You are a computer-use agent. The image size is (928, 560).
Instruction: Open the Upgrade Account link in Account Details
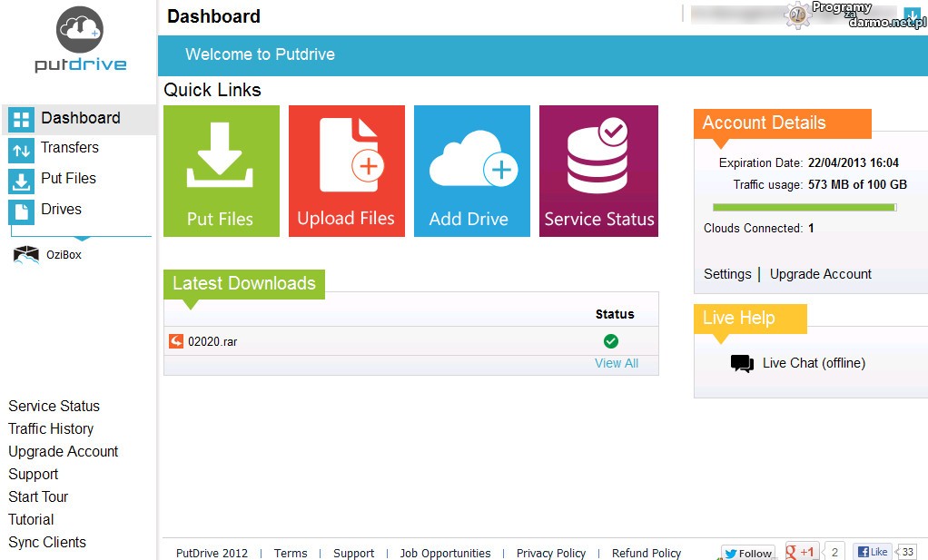820,274
